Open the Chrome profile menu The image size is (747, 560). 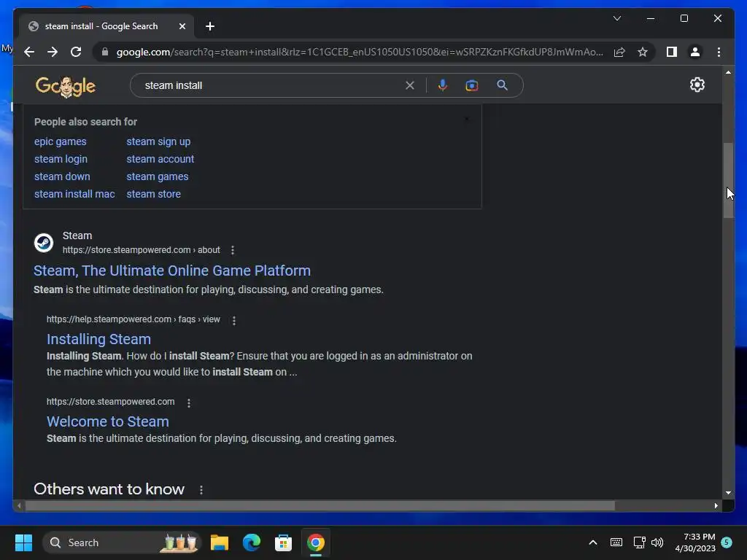(695, 52)
